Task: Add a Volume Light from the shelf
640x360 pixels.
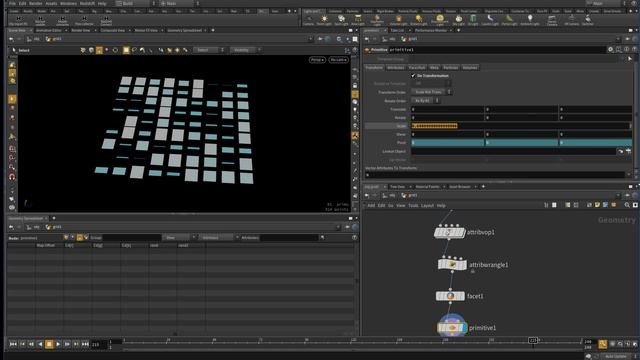Action: [398, 20]
